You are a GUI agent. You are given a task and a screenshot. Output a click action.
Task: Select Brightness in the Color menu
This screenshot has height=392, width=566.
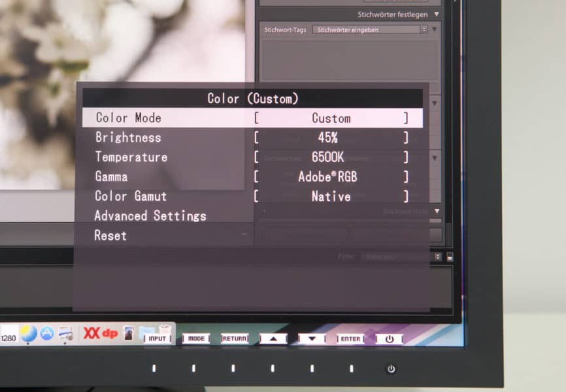(x=128, y=138)
